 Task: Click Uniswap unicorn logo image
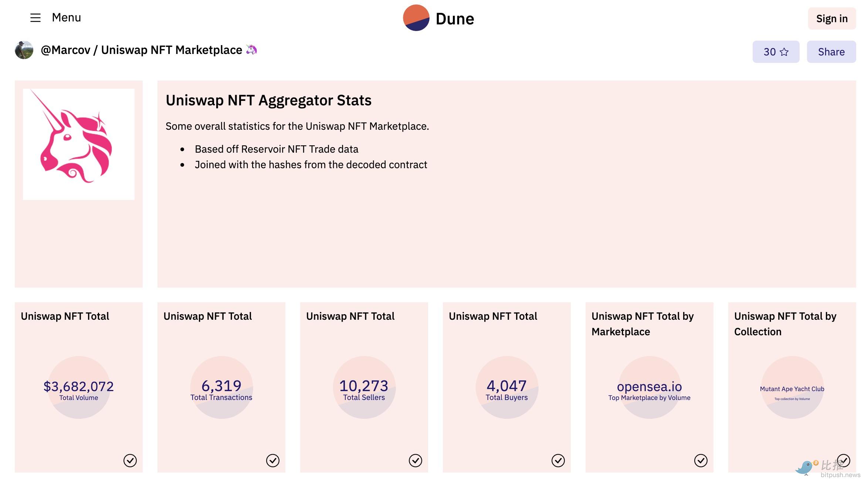(x=78, y=144)
